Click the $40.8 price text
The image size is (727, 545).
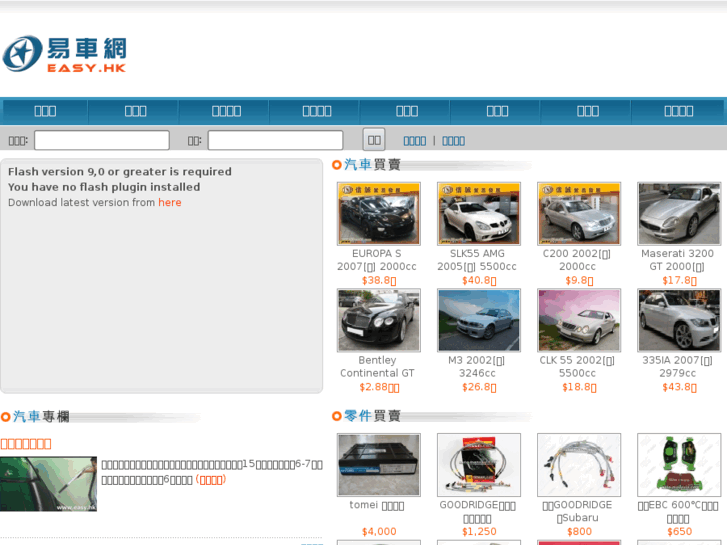(479, 280)
